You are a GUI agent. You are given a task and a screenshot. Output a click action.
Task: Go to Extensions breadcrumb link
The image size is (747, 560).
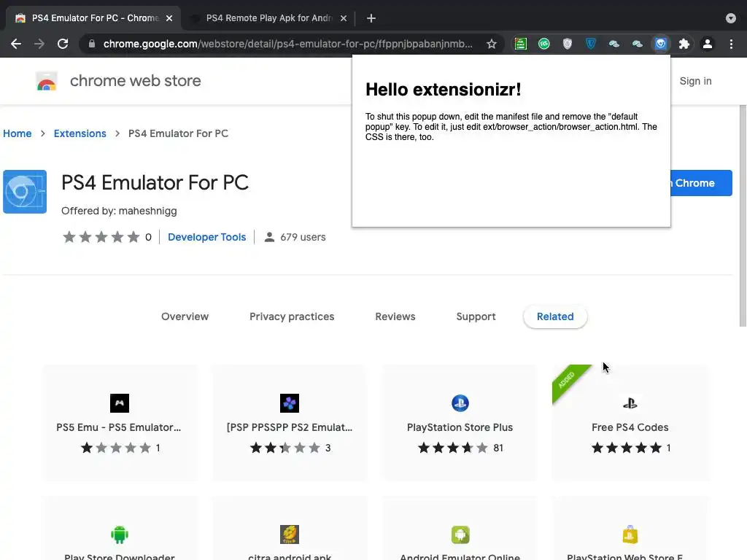[80, 133]
